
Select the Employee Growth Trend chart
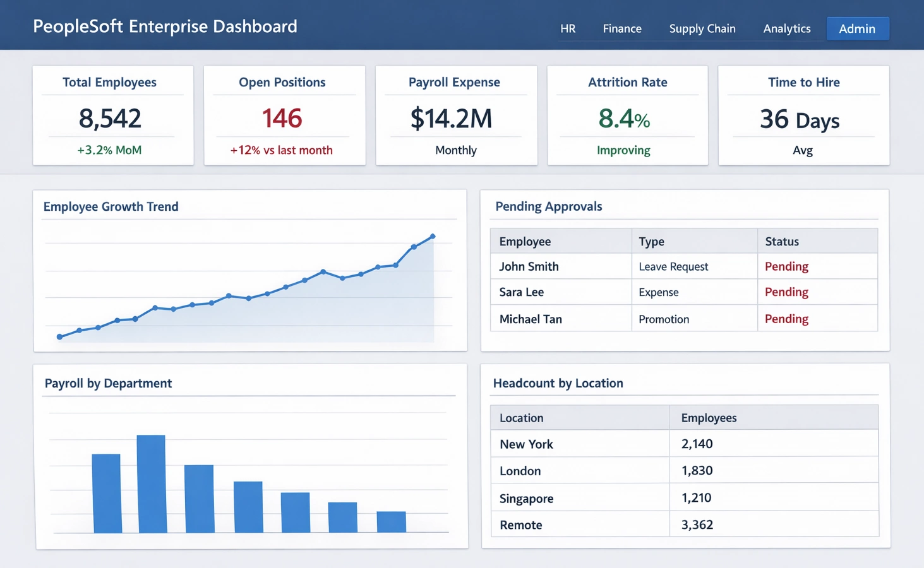pyautogui.click(x=249, y=284)
